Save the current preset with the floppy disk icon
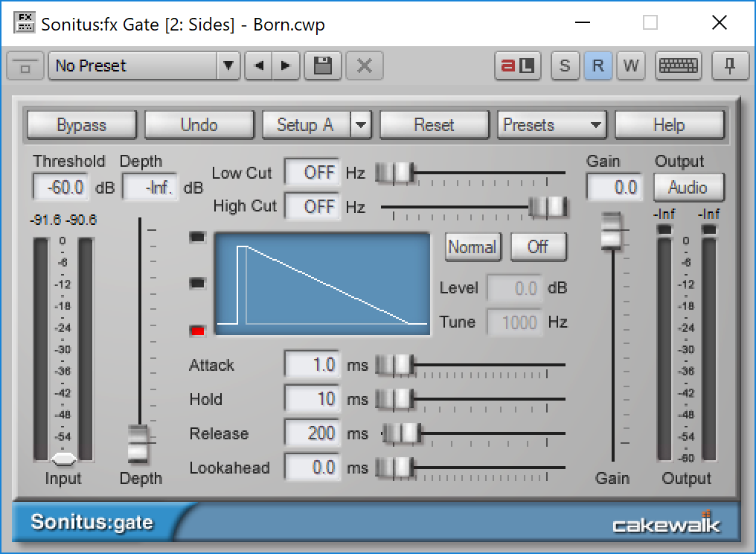756x554 pixels. (322, 66)
